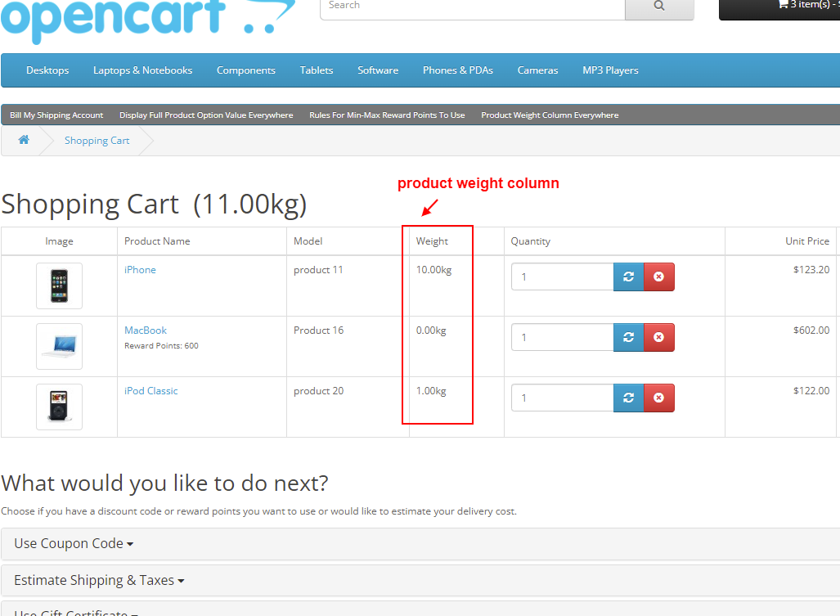840x616 pixels.
Task: Remove MacBook from the cart
Action: [659, 338]
